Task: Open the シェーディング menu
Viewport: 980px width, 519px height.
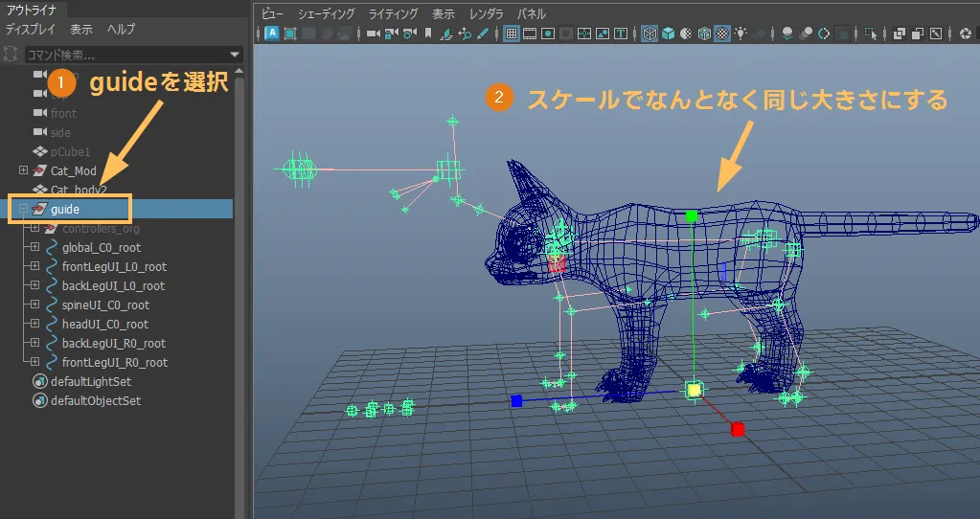Action: 326,13
